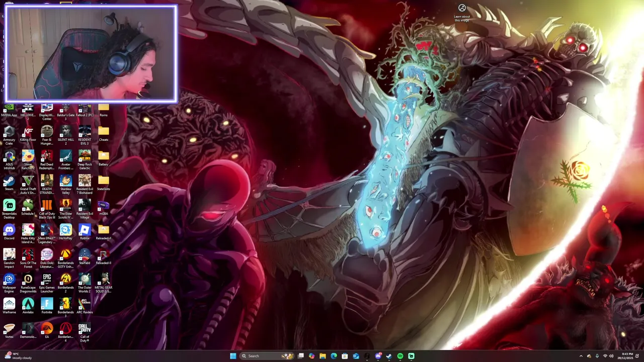
Task: Click the webcam overlay thumbnail
Action: coord(91,54)
